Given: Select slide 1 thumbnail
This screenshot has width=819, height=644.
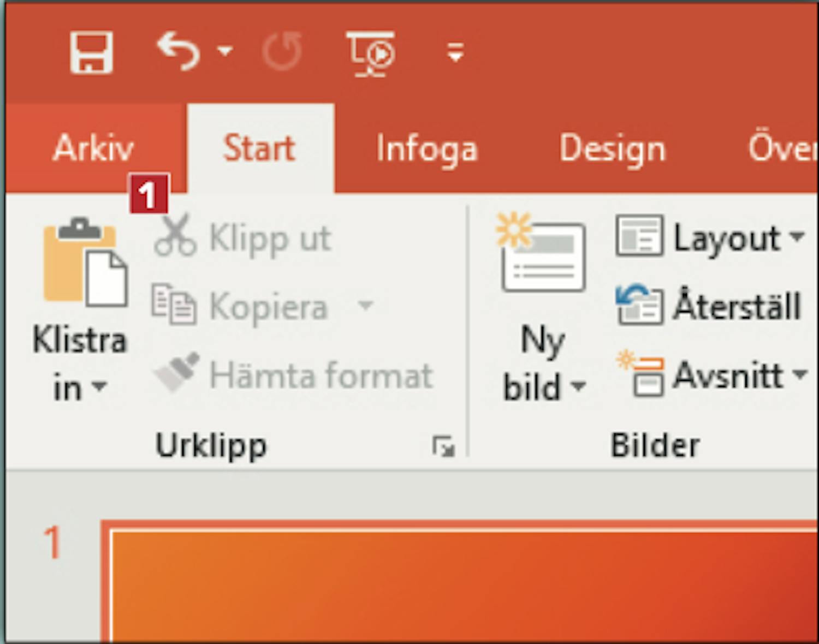Looking at the screenshot, I should tap(460, 582).
